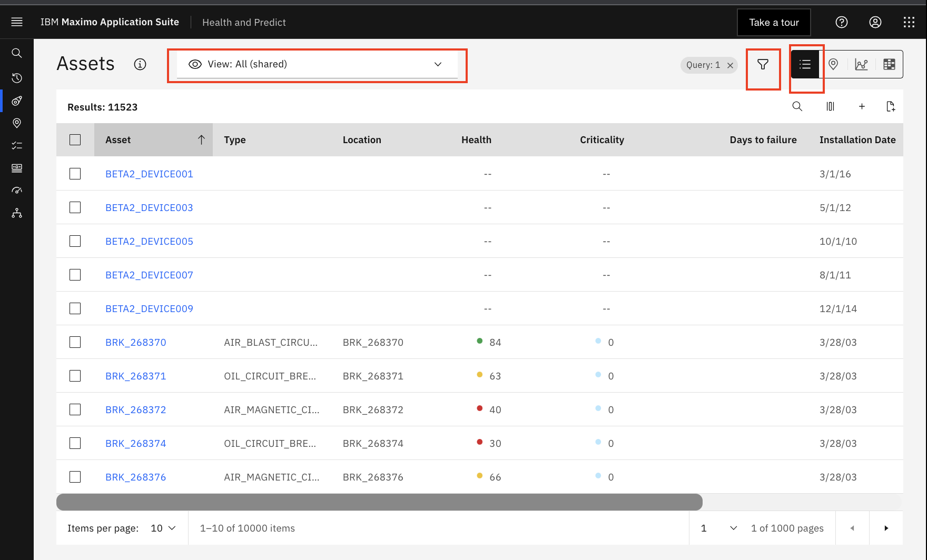The image size is (927, 560).
Task: Open the BETA2_DEVICE003 asset link
Action: pyautogui.click(x=149, y=207)
